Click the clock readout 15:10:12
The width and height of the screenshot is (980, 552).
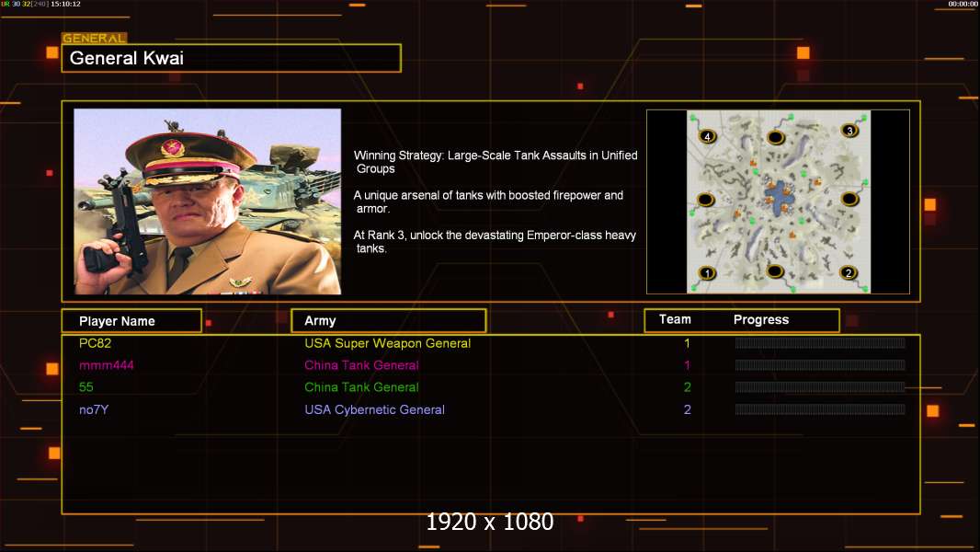tap(65, 4)
